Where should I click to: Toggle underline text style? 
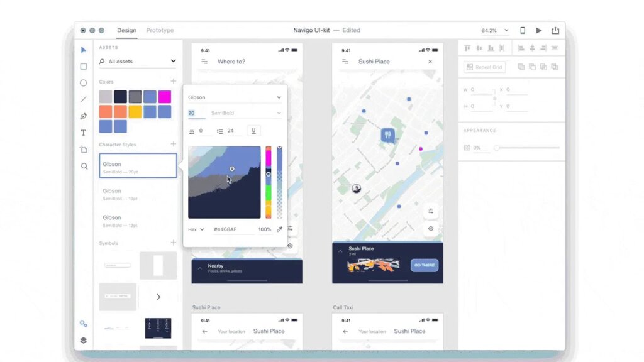tap(253, 131)
